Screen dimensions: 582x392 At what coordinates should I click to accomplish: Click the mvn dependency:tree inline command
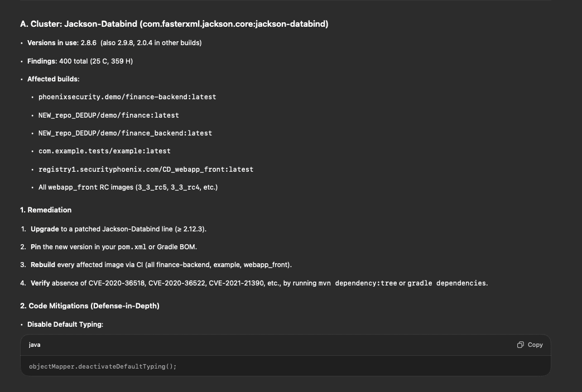(x=358, y=283)
